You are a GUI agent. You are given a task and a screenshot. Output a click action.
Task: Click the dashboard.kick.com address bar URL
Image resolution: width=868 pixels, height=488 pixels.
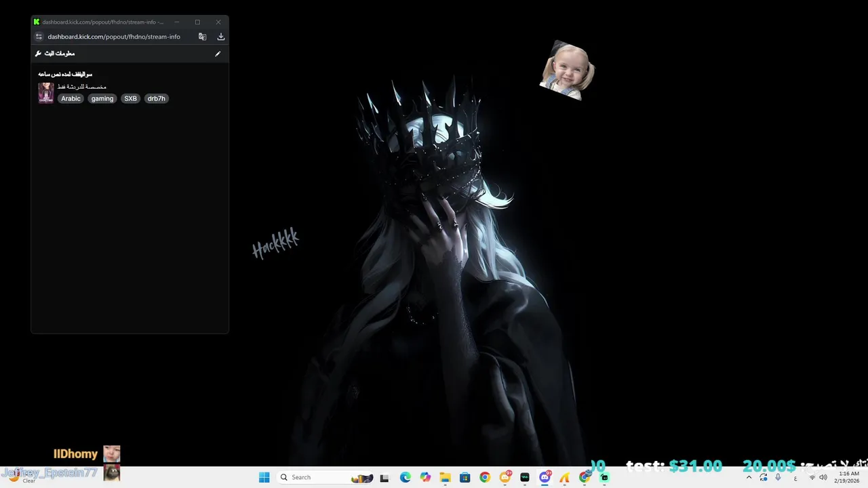click(x=114, y=37)
